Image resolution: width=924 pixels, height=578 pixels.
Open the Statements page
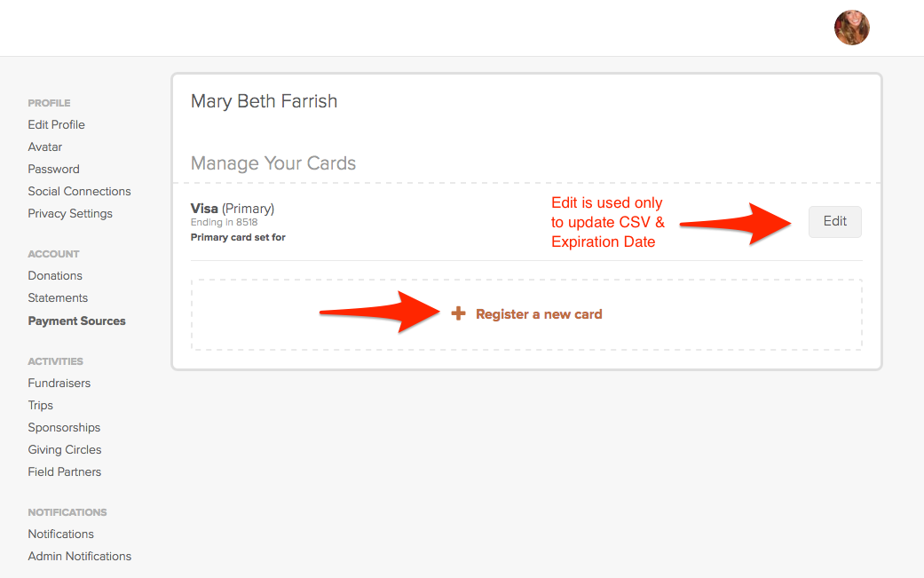58,298
